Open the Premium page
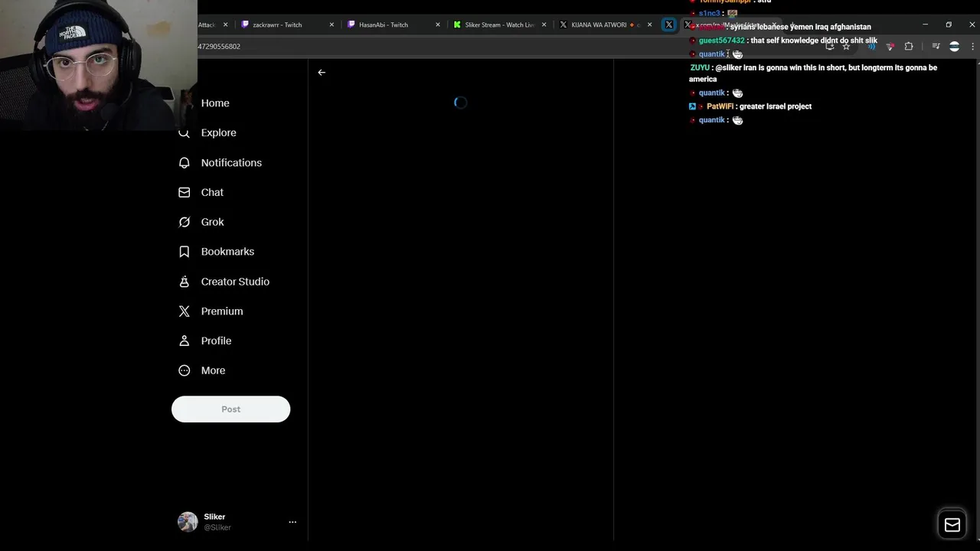The height and width of the screenshot is (551, 980). (222, 311)
